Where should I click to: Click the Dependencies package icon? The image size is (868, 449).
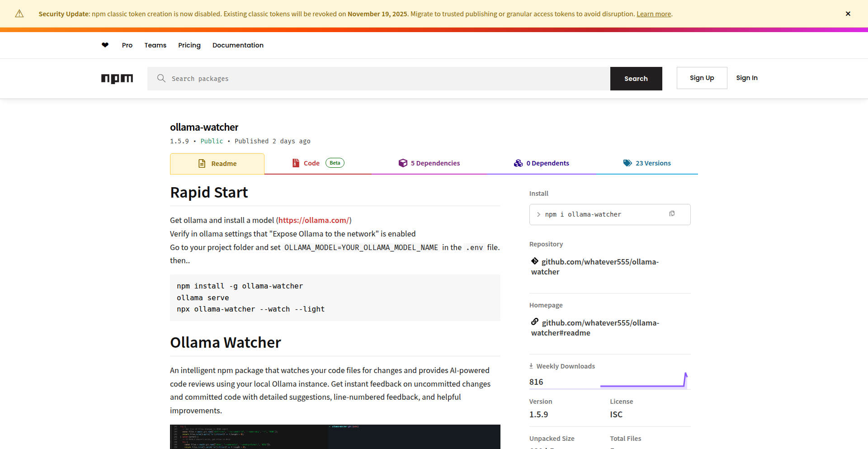pyautogui.click(x=403, y=163)
